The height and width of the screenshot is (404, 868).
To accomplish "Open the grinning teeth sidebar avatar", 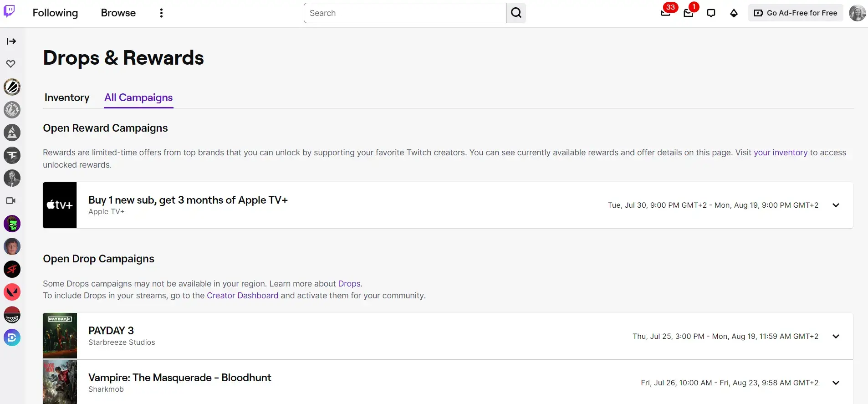I will click(12, 315).
